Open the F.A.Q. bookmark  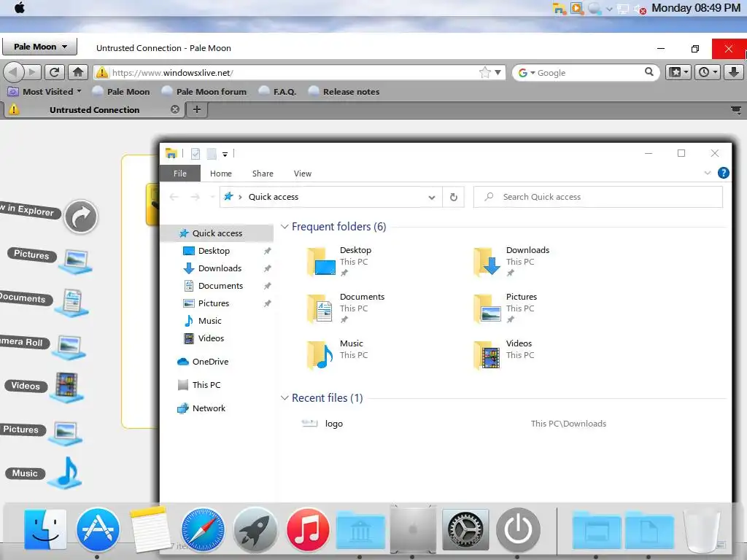277,91
